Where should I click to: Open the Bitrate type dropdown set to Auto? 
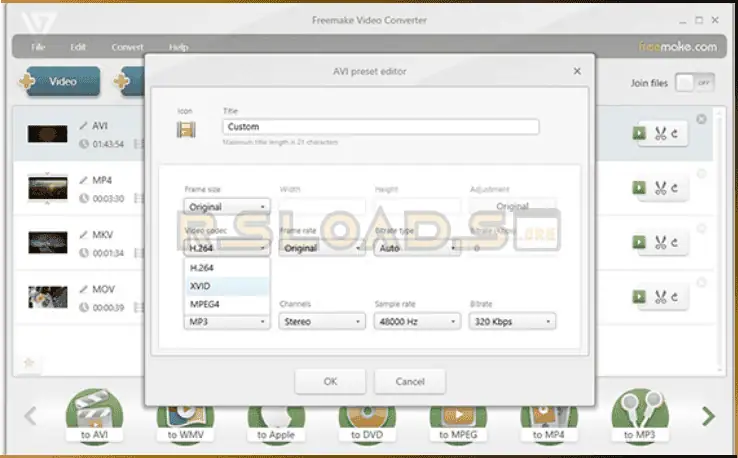coord(417,248)
